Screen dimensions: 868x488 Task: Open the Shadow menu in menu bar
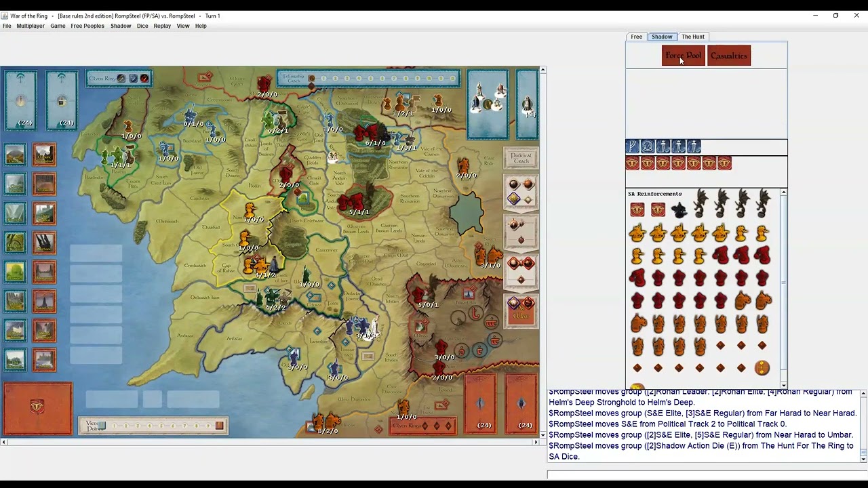pos(121,26)
